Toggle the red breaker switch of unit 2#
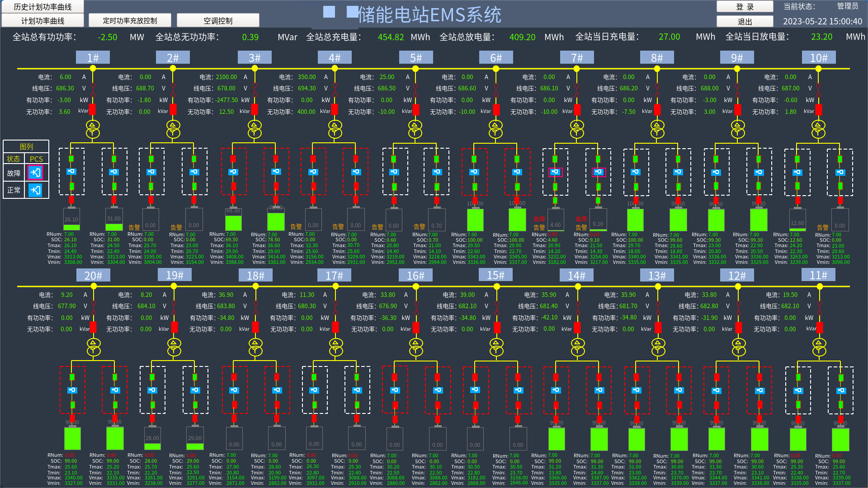 click(173, 110)
